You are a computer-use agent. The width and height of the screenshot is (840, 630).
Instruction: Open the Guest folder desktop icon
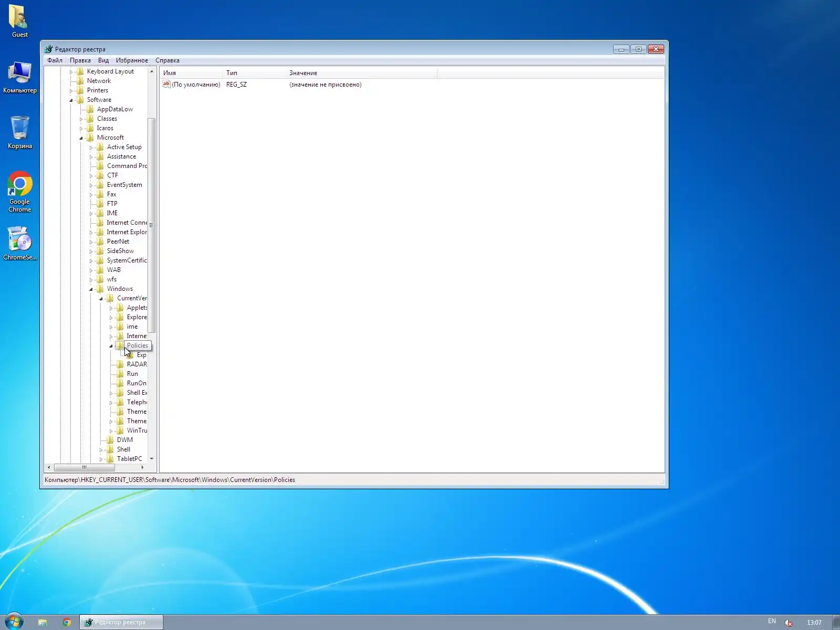click(x=20, y=21)
